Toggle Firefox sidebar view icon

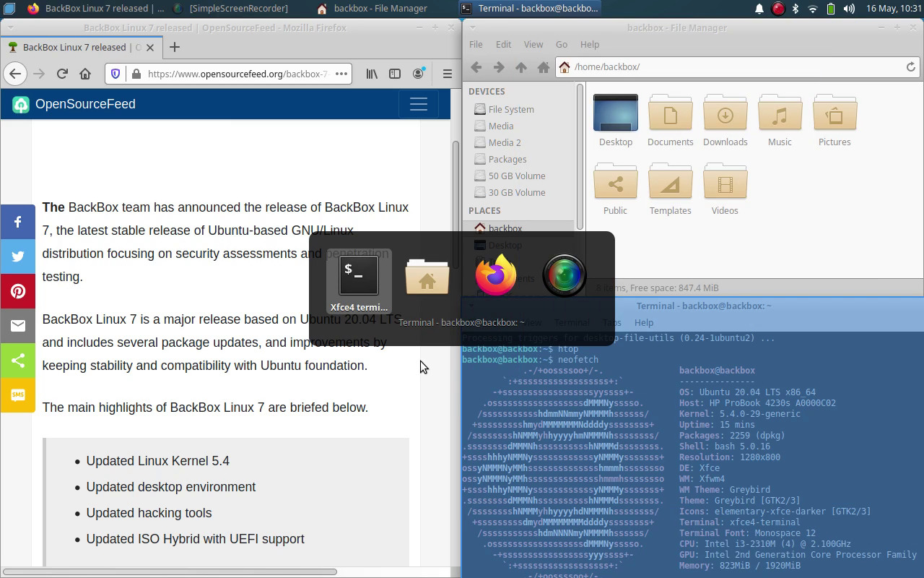(x=395, y=74)
